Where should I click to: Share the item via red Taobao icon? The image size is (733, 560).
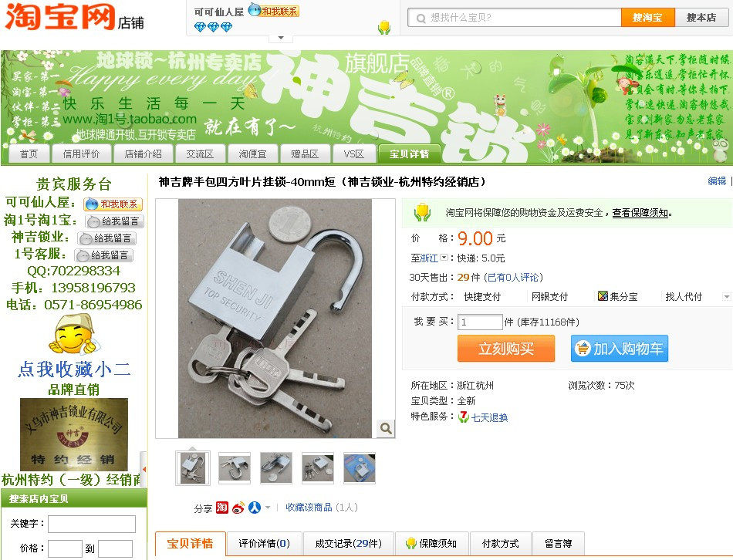click(222, 508)
